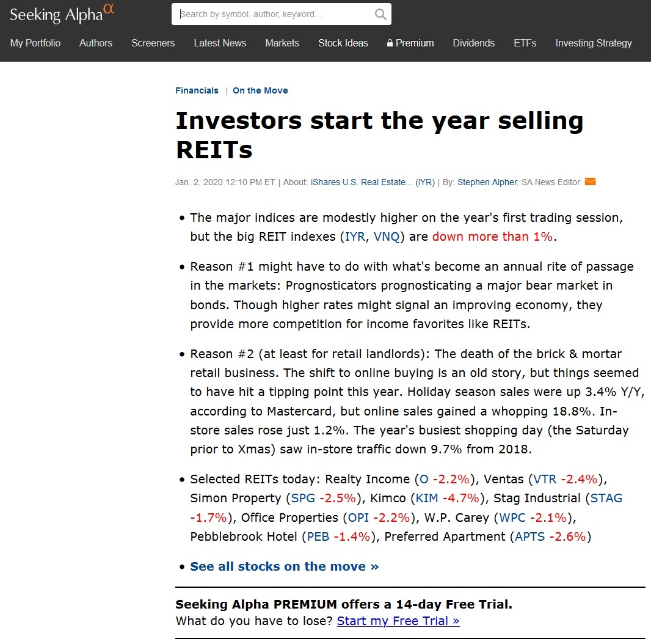
Task: Click See all stocks on the move
Action: point(284,566)
